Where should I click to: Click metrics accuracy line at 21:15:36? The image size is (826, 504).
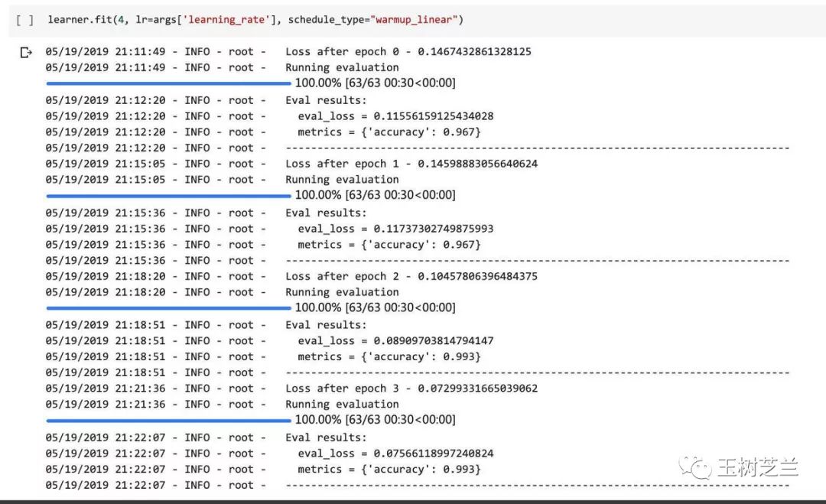coord(263,245)
